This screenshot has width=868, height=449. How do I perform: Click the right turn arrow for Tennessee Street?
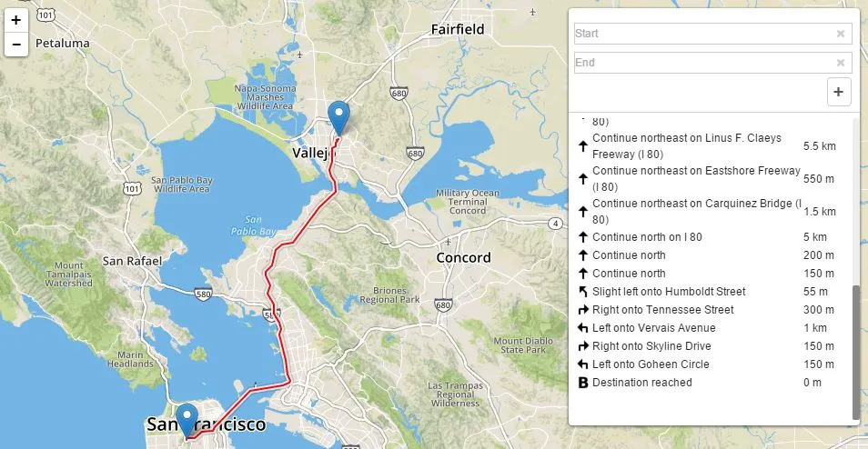(582, 310)
